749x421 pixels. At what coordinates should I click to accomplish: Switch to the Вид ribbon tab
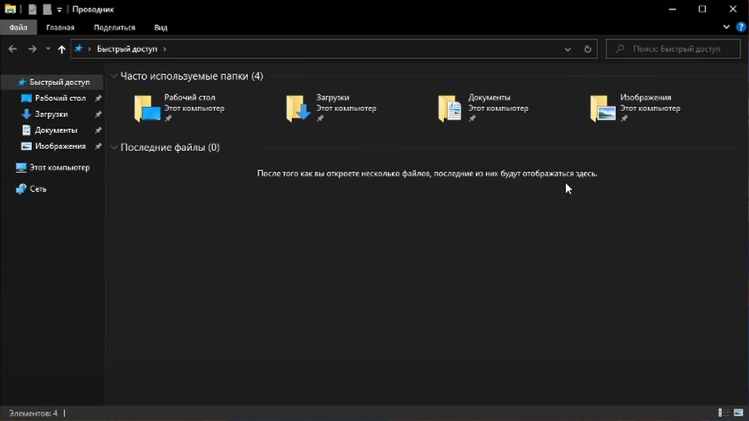160,27
